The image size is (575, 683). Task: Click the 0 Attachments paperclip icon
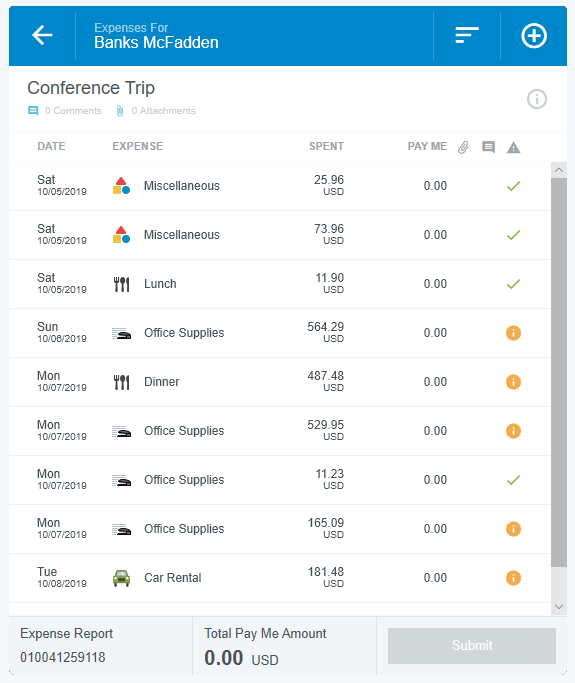[120, 111]
